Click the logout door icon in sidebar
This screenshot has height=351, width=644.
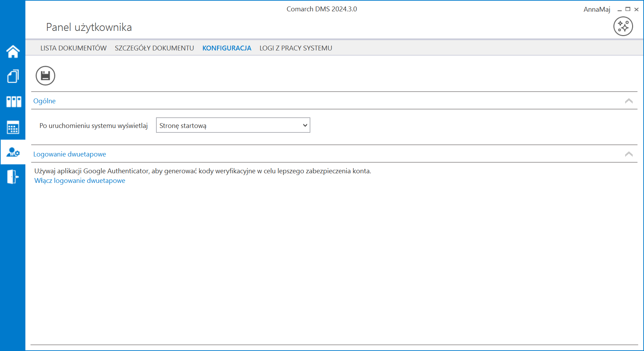click(x=13, y=177)
